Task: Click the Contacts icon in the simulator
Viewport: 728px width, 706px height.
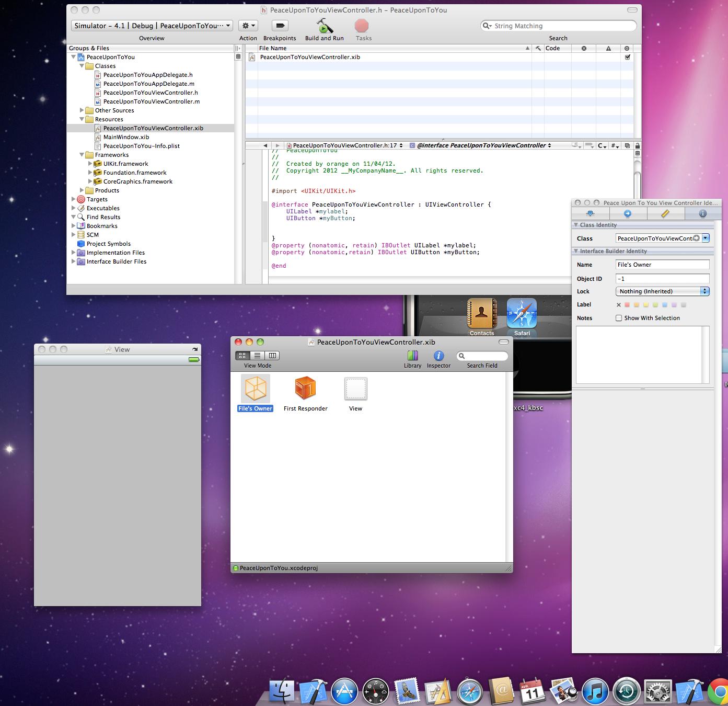Action: (x=482, y=313)
